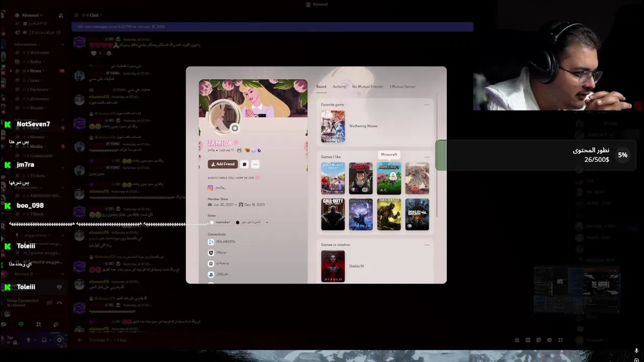
Task: Click the PlayStation connection icon JMILA-
Action: point(211,274)
